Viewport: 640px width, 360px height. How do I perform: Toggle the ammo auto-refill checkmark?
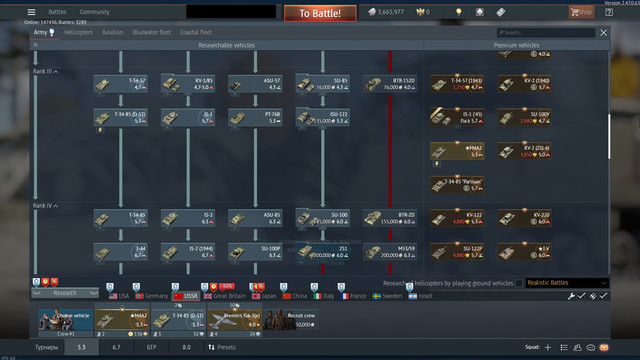598,296
